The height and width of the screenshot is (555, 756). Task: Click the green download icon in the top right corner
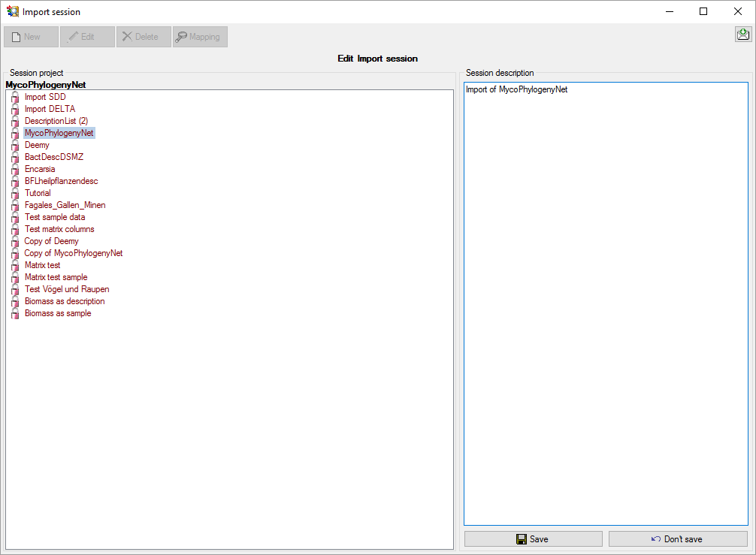(x=743, y=35)
